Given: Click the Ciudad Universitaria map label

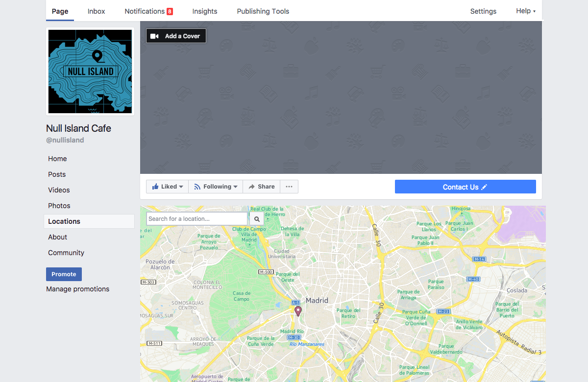Looking at the screenshot, I should 282,254.
